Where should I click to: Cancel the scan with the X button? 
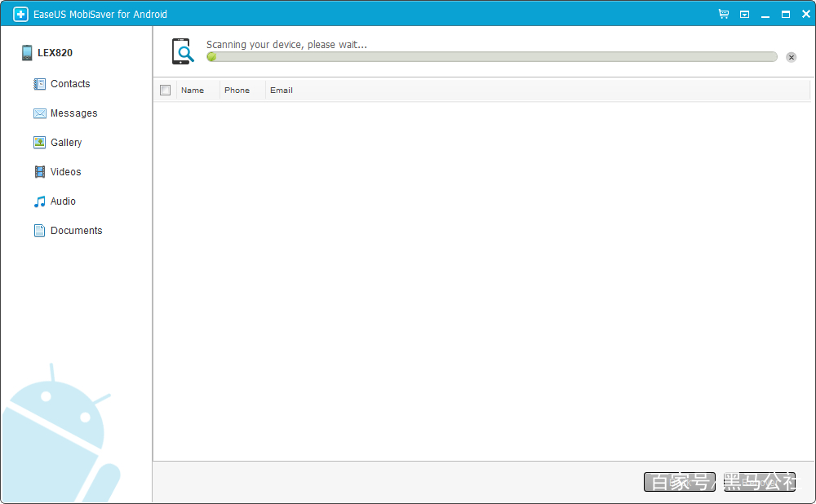click(x=791, y=57)
